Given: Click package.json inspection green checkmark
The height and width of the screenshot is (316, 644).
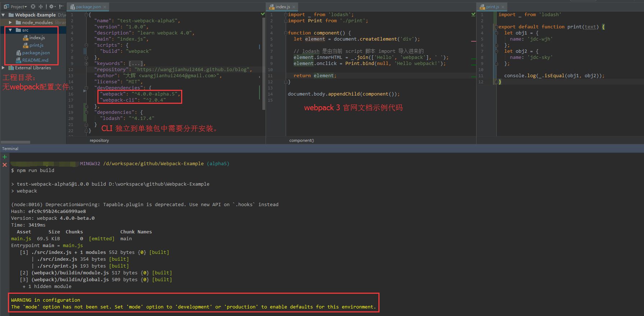Looking at the screenshot, I should (263, 14).
